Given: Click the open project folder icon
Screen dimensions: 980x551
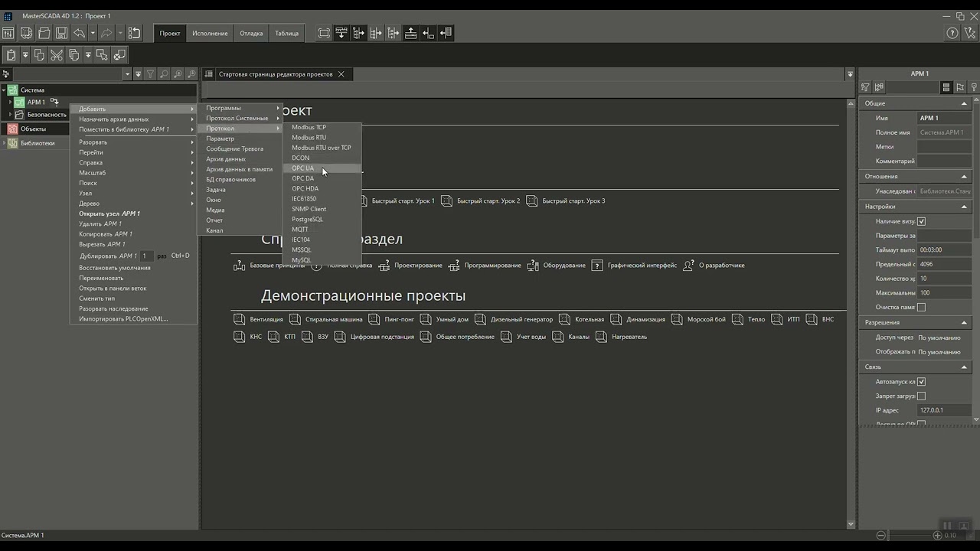Looking at the screenshot, I should (44, 33).
